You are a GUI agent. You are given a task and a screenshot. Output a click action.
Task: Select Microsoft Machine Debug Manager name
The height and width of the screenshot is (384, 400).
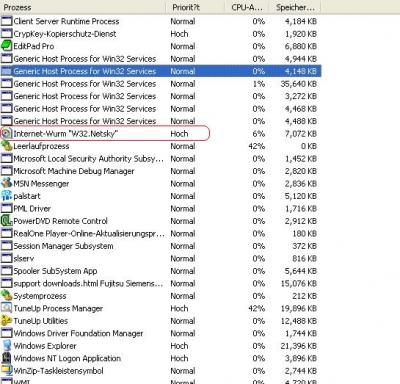pyautogui.click(x=74, y=171)
